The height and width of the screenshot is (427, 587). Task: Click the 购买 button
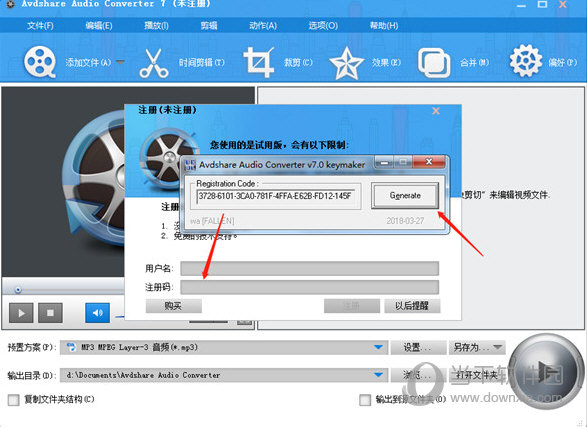[x=173, y=306]
